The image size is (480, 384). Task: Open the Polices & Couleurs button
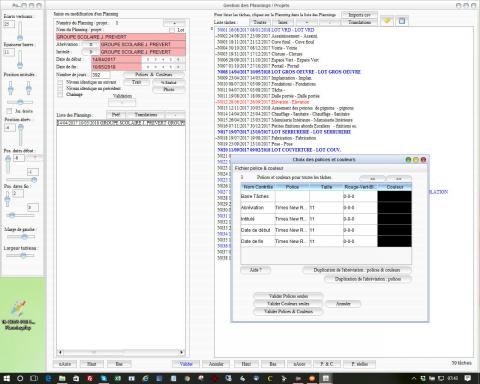pyautogui.click(x=154, y=75)
